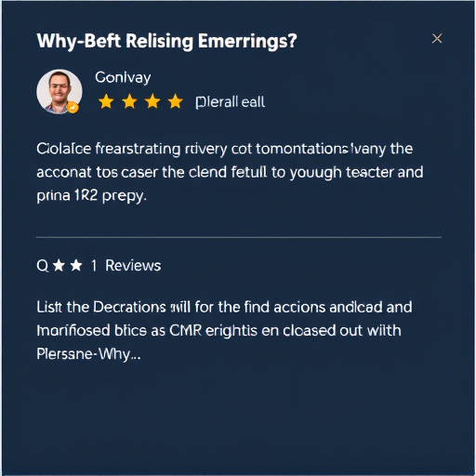
Task: Click the empty area below reviews
Action: coord(239,418)
